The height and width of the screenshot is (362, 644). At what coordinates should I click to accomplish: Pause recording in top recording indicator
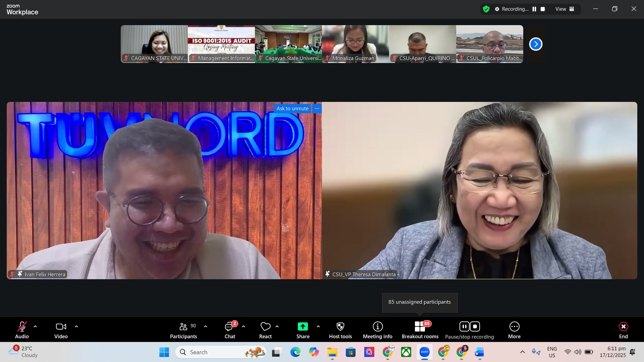tap(534, 9)
